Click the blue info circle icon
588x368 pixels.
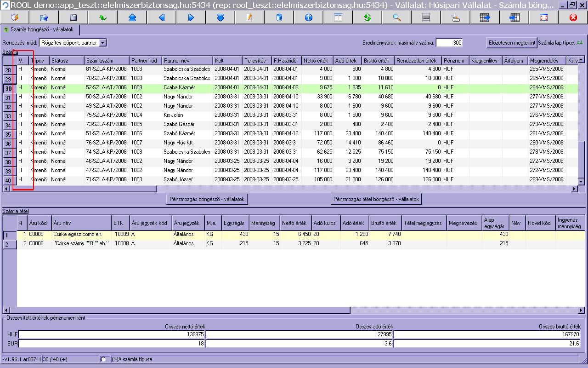click(x=308, y=17)
